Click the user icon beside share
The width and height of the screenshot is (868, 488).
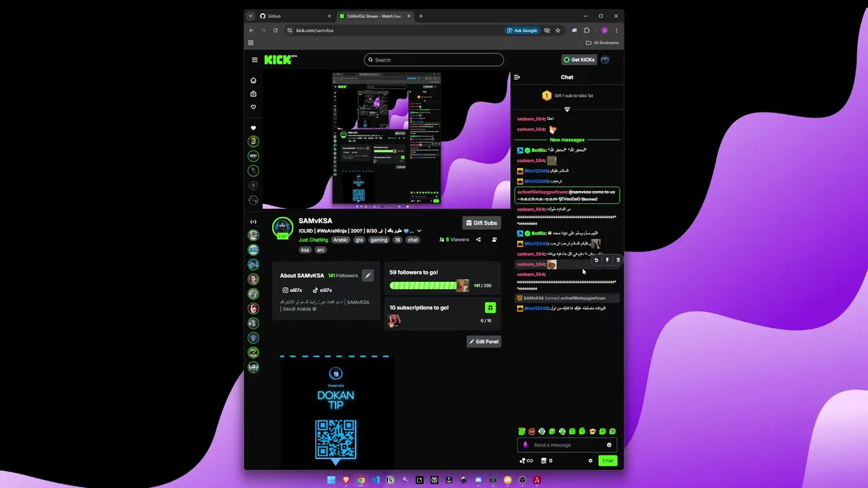494,239
